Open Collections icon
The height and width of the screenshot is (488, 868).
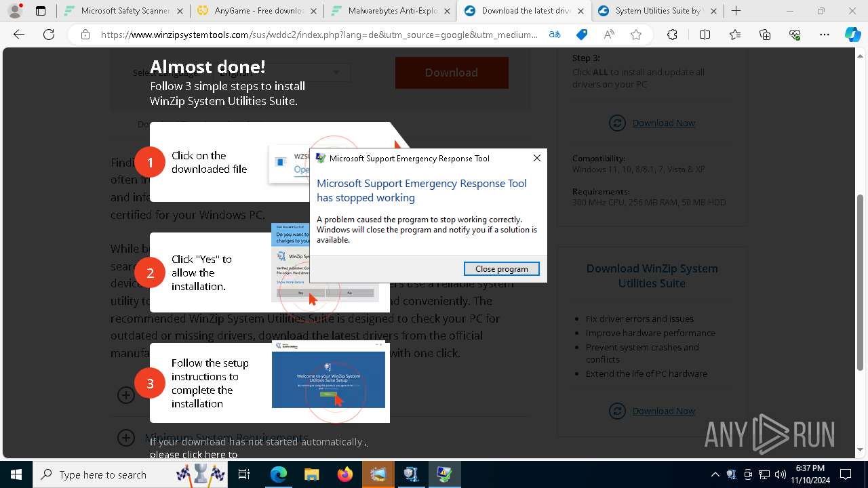pyautogui.click(x=765, y=35)
